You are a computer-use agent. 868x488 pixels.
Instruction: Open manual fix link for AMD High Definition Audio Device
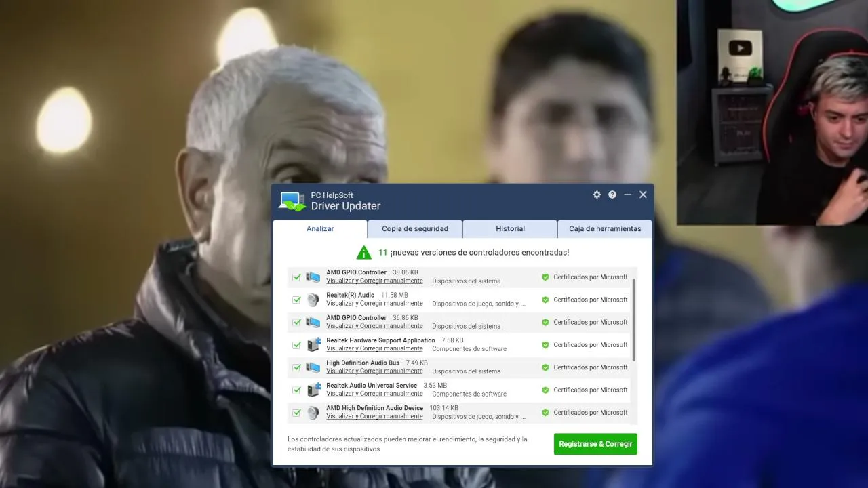(374, 416)
